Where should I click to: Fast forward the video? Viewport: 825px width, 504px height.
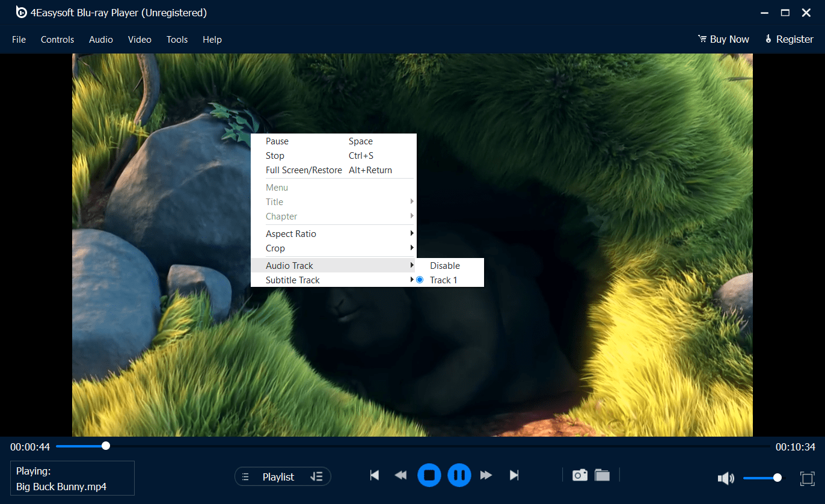[486, 476]
